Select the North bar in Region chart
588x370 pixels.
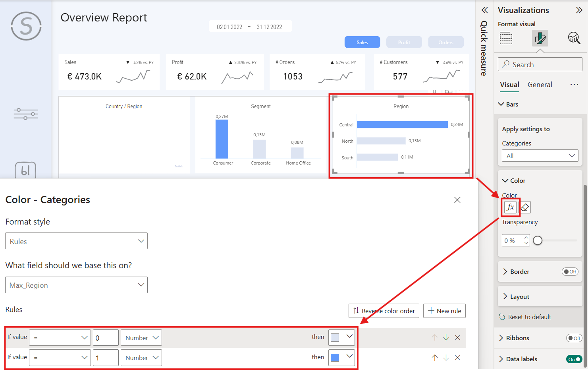(381, 141)
